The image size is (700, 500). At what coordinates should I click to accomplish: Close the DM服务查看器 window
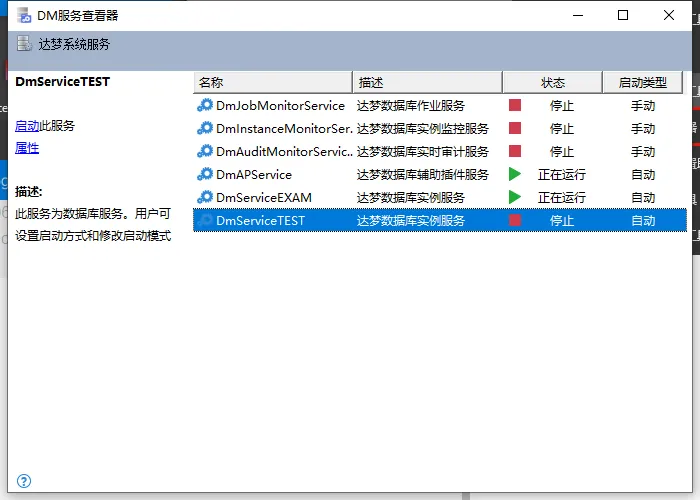(669, 15)
